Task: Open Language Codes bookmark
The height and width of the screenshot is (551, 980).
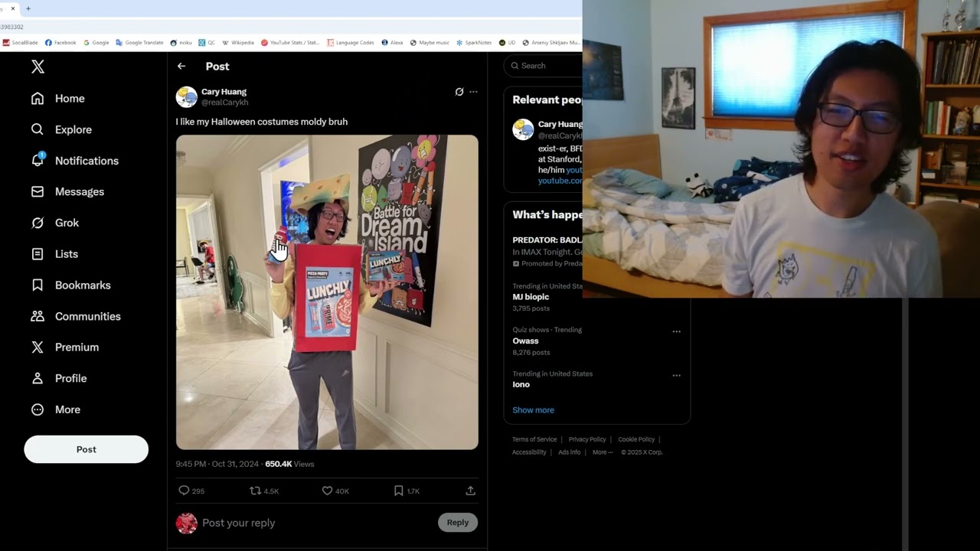Action: coord(351,43)
